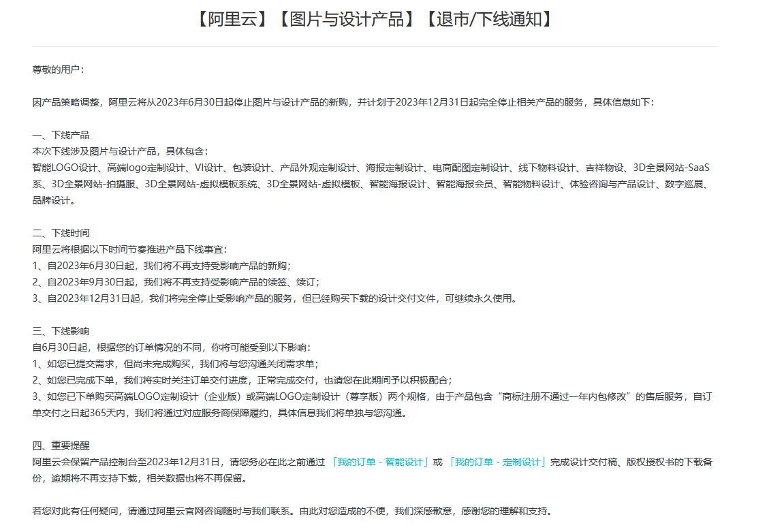
Task: Click the heading 一、下线产品
Action: [x=61, y=135]
